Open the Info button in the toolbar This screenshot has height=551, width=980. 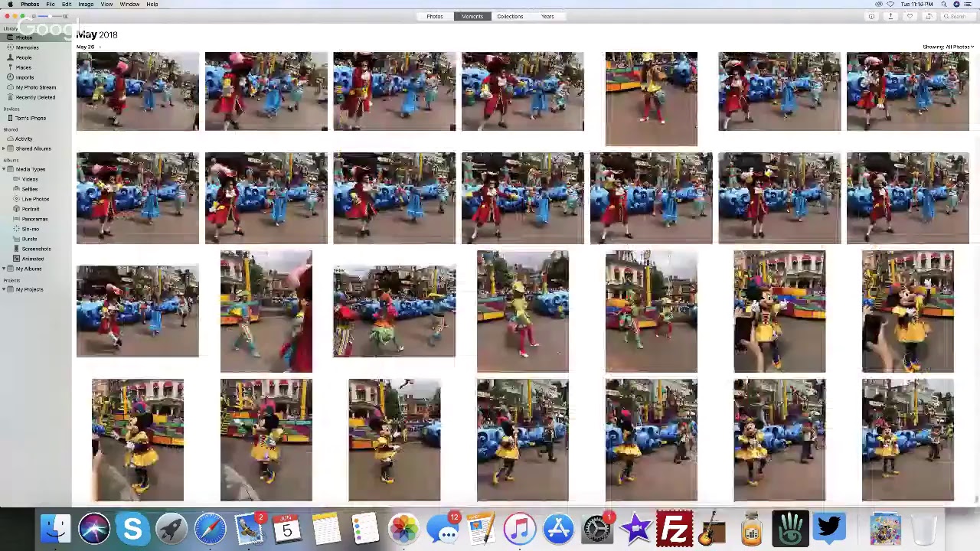tap(871, 16)
